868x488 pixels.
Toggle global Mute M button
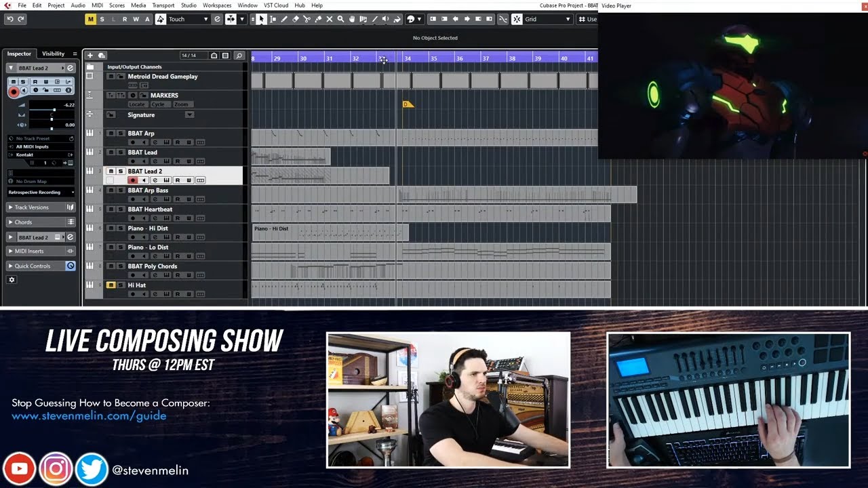point(90,19)
